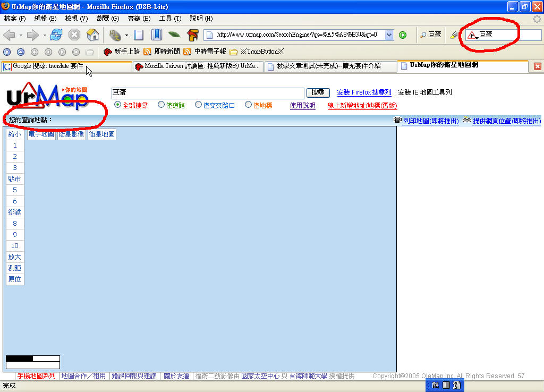Open the TransButton bookmark folder
Viewport: 544px width, 392px height.
[x=257, y=52]
